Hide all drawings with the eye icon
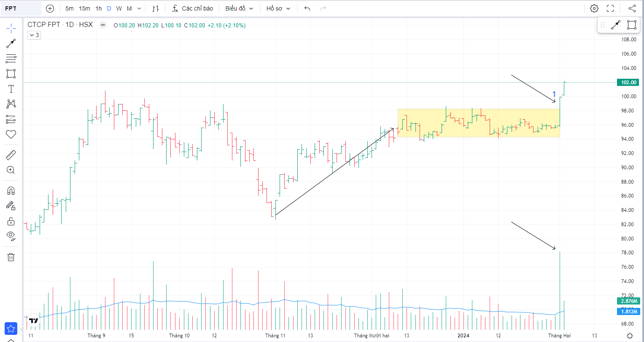The image size is (644, 342). click(11, 236)
